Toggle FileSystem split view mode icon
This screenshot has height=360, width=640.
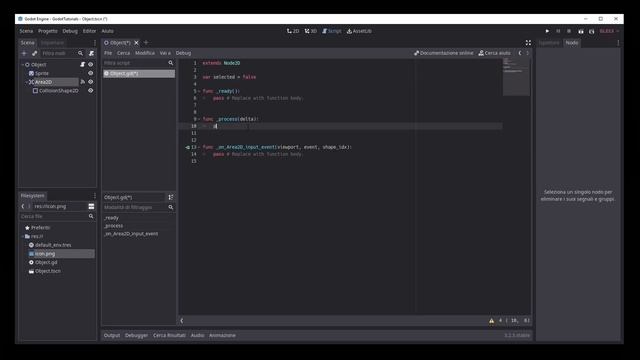(x=91, y=206)
